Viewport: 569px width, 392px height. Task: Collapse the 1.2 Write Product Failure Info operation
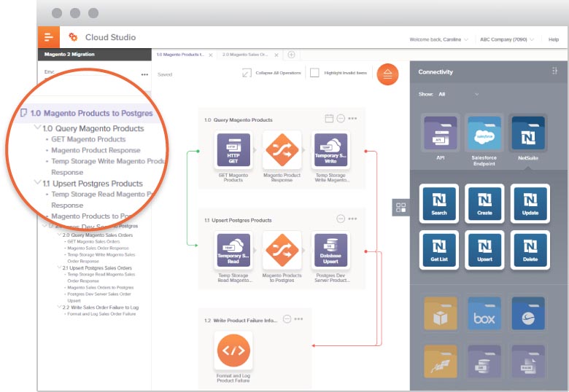(x=287, y=319)
